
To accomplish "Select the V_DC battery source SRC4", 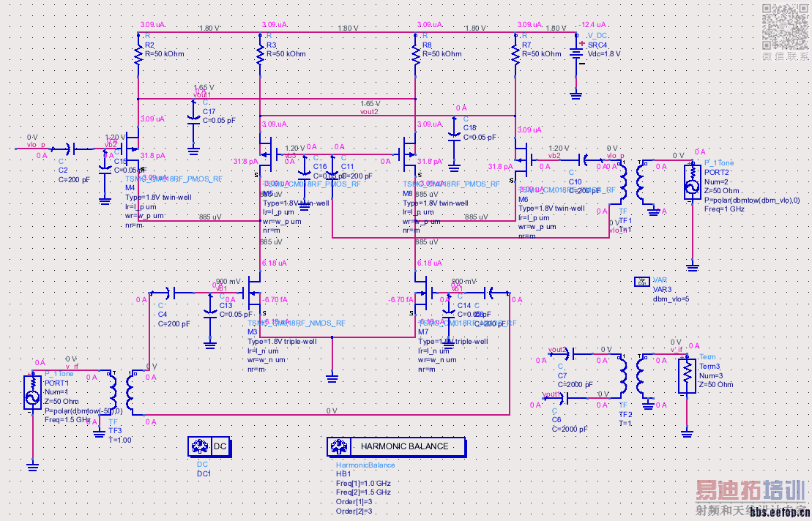I will [576, 54].
